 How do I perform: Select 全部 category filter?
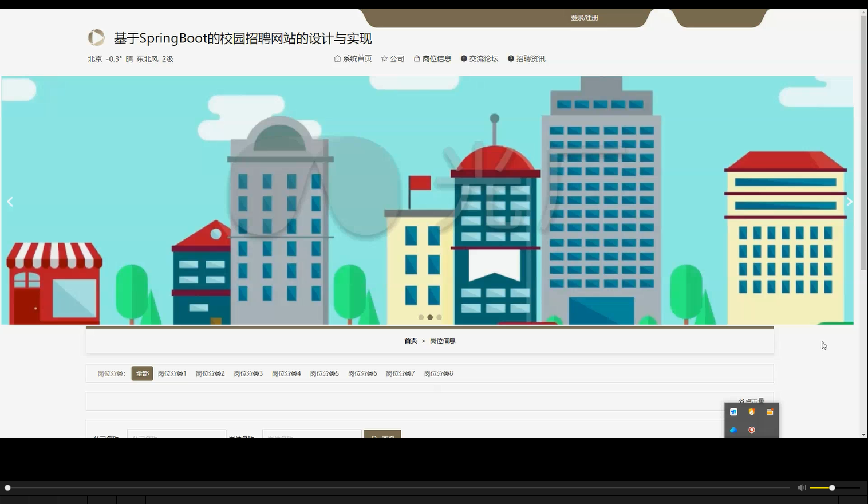point(142,373)
